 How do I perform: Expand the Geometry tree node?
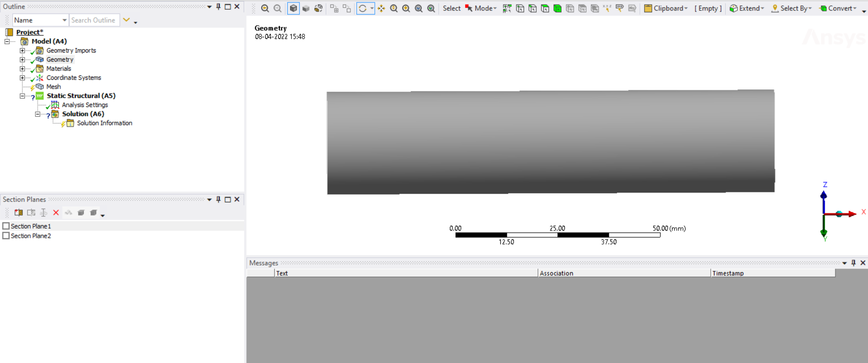[22, 59]
